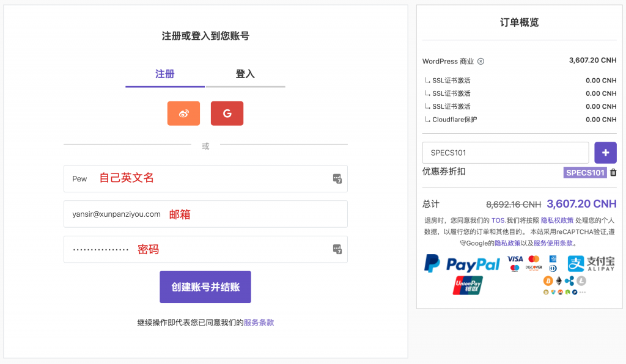This screenshot has height=364, width=626.
Task: Apply coupon with the plus button
Action: [605, 153]
